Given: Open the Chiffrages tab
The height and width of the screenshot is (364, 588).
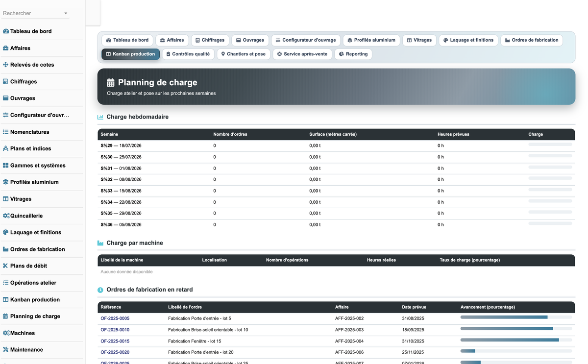Looking at the screenshot, I should click(x=210, y=40).
